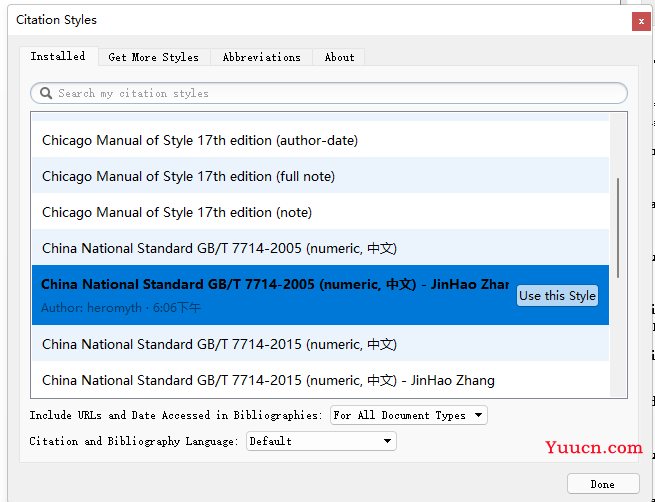This screenshot has height=502, width=655.
Task: Close the Citation Styles dialog
Action: click(641, 21)
